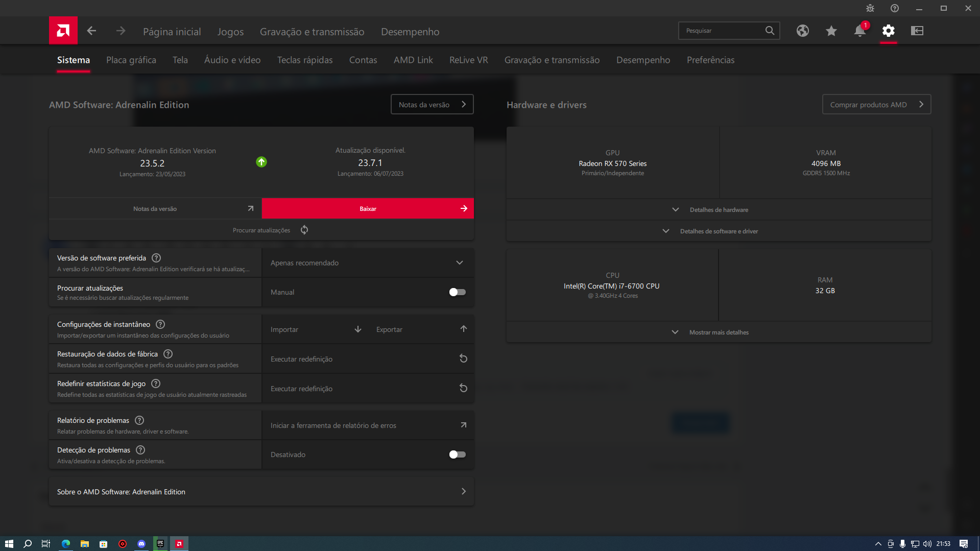Show hidden system tray icons
The height and width of the screenshot is (551, 980).
tap(878, 544)
